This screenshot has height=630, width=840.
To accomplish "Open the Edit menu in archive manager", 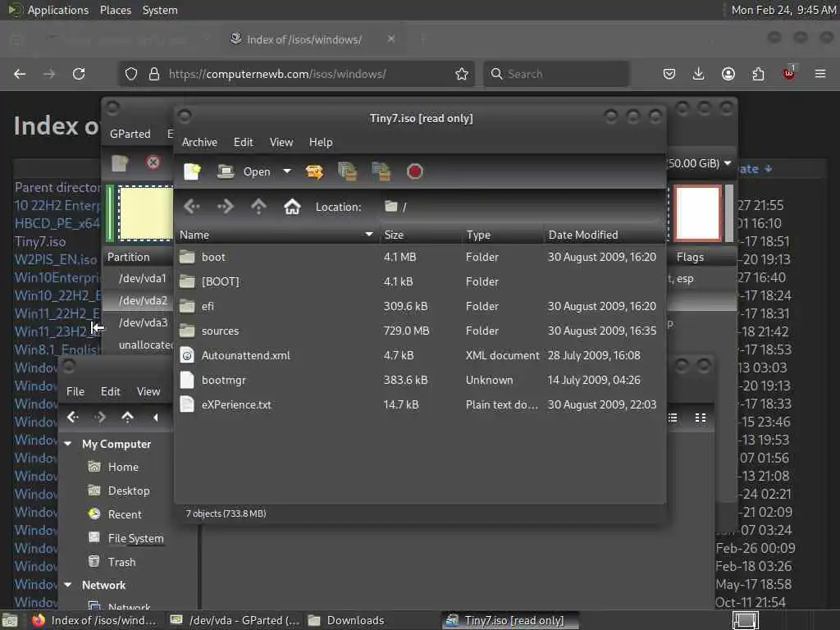I will click(x=243, y=143).
